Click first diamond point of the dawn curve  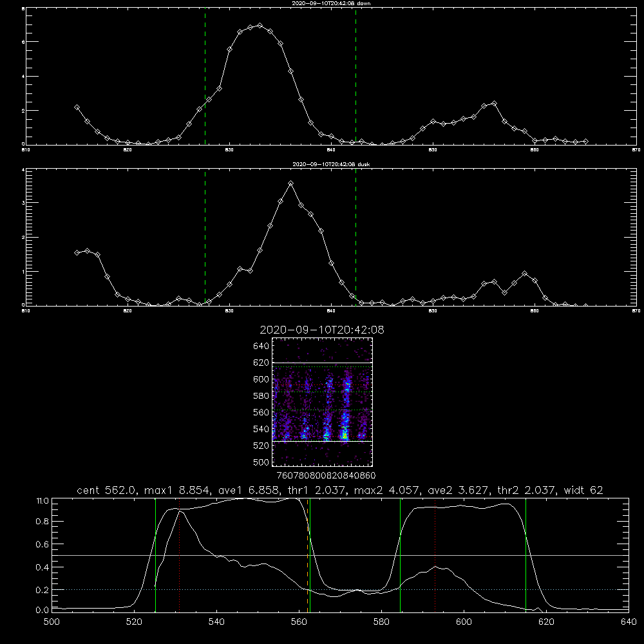77,107
